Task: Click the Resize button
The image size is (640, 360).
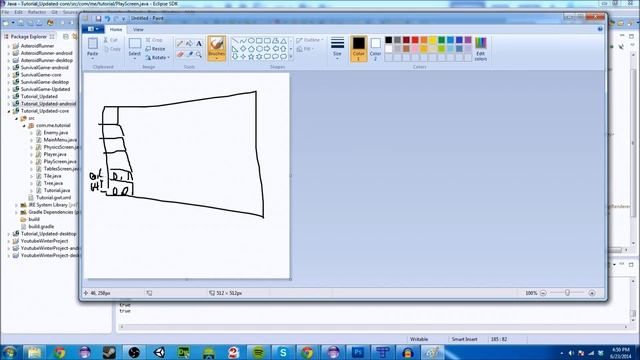Action: (156, 49)
